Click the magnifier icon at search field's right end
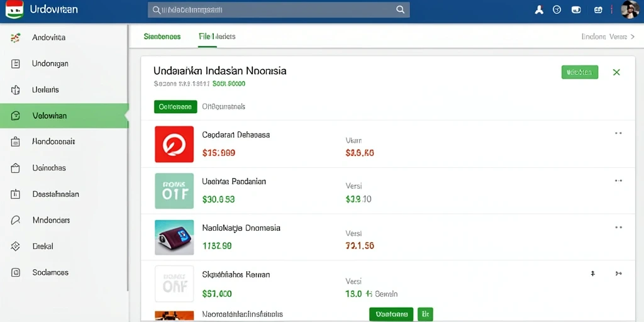 400,10
